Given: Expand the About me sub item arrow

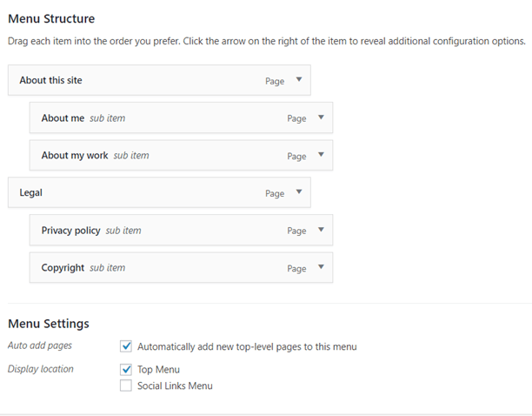Looking at the screenshot, I should (x=321, y=117).
